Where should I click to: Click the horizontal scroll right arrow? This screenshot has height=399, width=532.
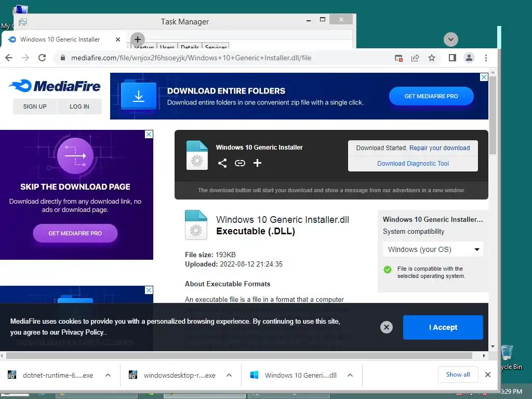pyautogui.click(x=484, y=355)
